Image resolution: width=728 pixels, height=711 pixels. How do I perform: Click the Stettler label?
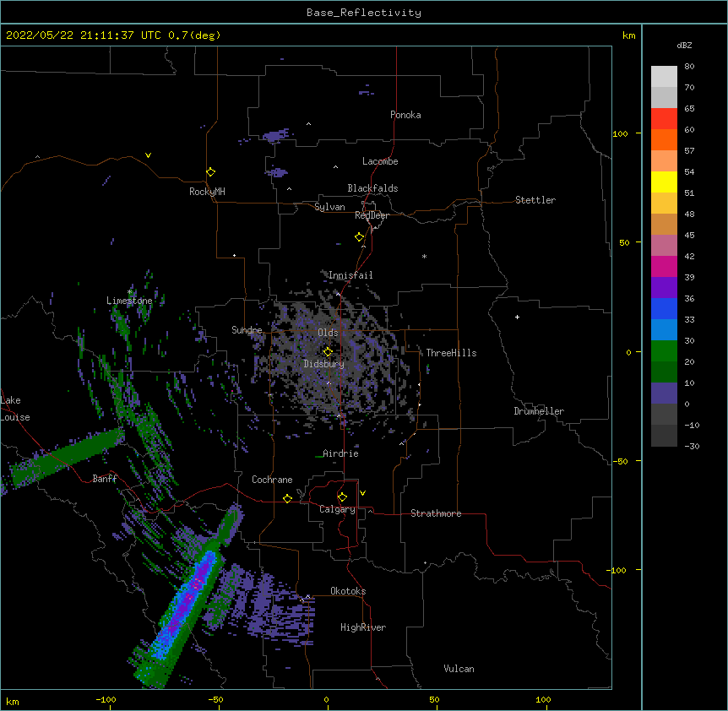pyautogui.click(x=535, y=200)
